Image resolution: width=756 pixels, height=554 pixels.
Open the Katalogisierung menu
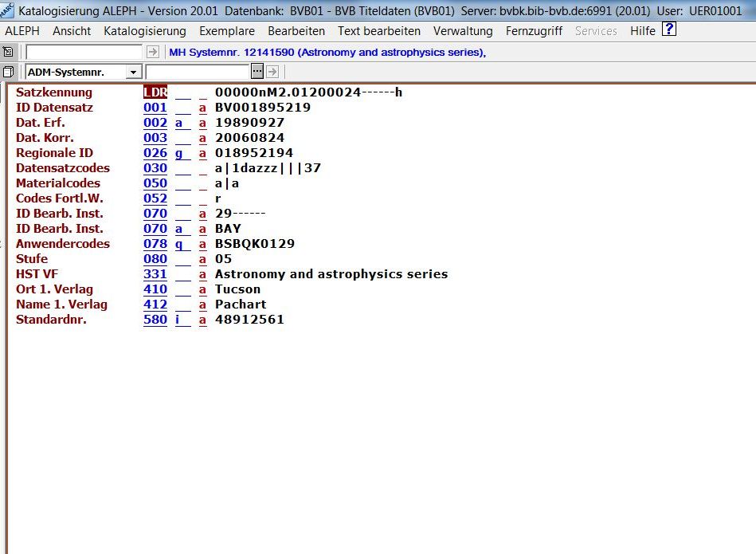tap(145, 31)
